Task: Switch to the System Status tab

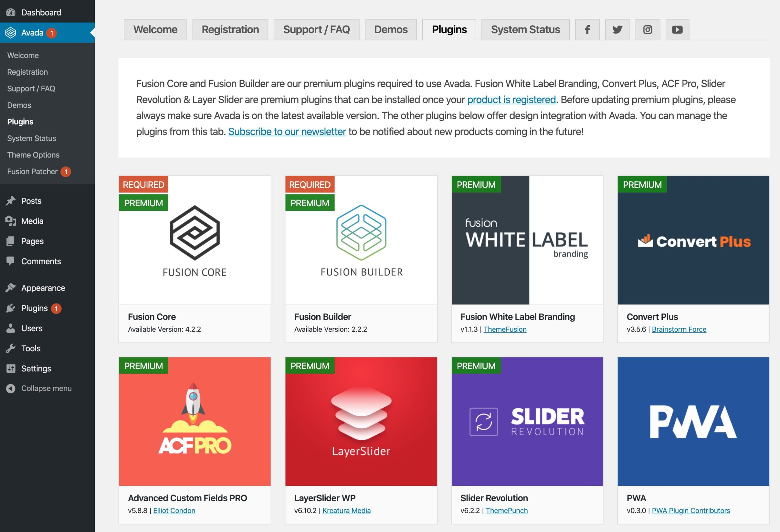Action: [x=525, y=30]
